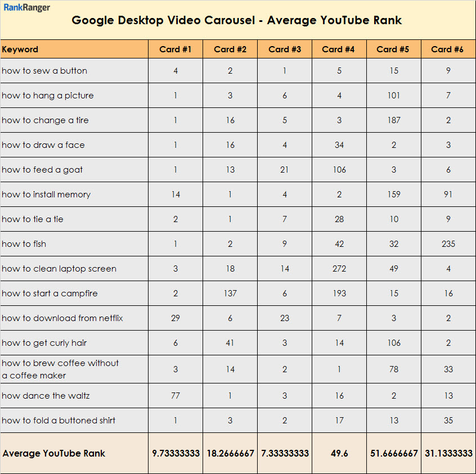Click the 'how dance the waltz' row label
Viewport: 476px width, 474px height.
[x=46, y=396]
